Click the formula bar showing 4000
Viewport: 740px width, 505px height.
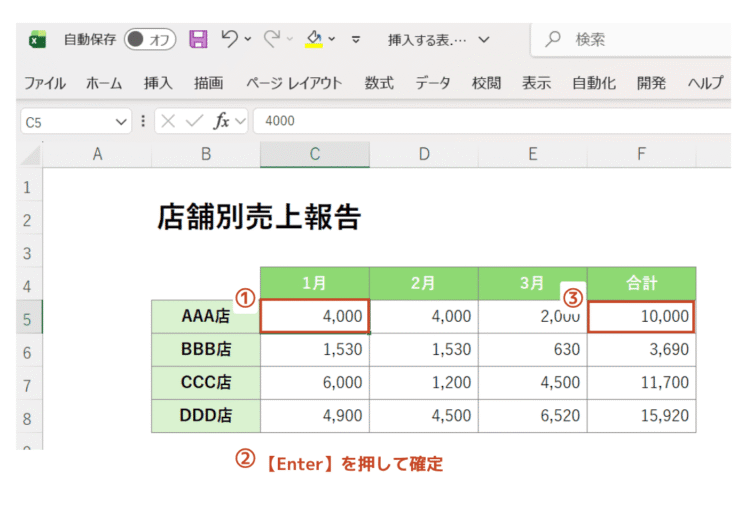tap(493, 121)
